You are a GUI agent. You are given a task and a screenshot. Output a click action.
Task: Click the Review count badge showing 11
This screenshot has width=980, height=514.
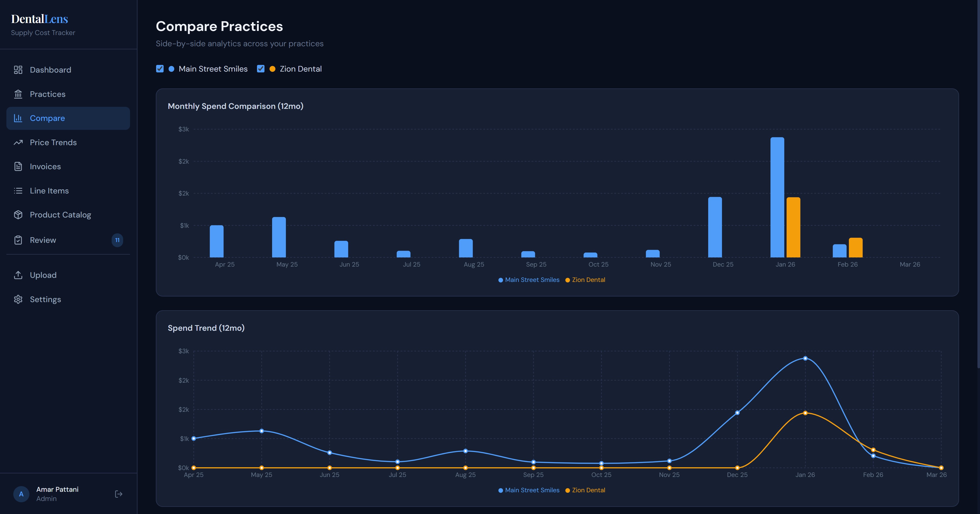[117, 240]
